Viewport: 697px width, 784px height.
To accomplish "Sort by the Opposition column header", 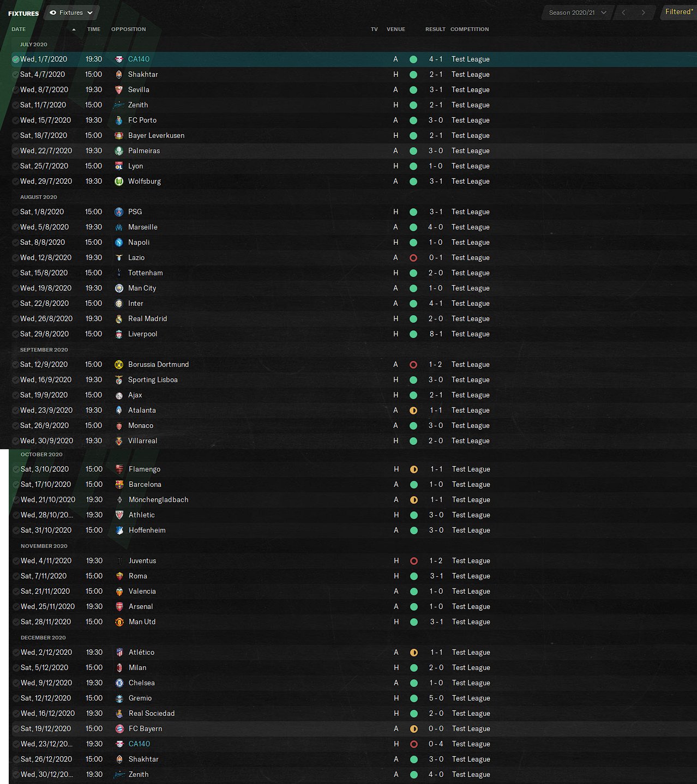I will [128, 29].
